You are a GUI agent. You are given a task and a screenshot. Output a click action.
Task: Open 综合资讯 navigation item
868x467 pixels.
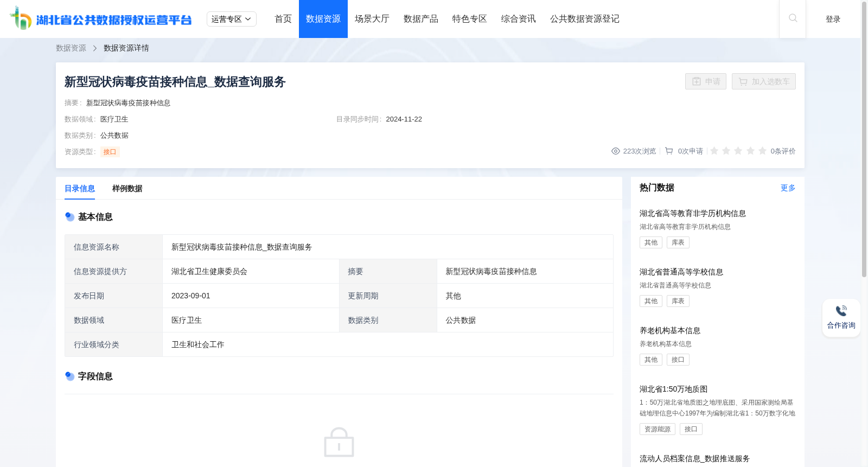pyautogui.click(x=519, y=19)
